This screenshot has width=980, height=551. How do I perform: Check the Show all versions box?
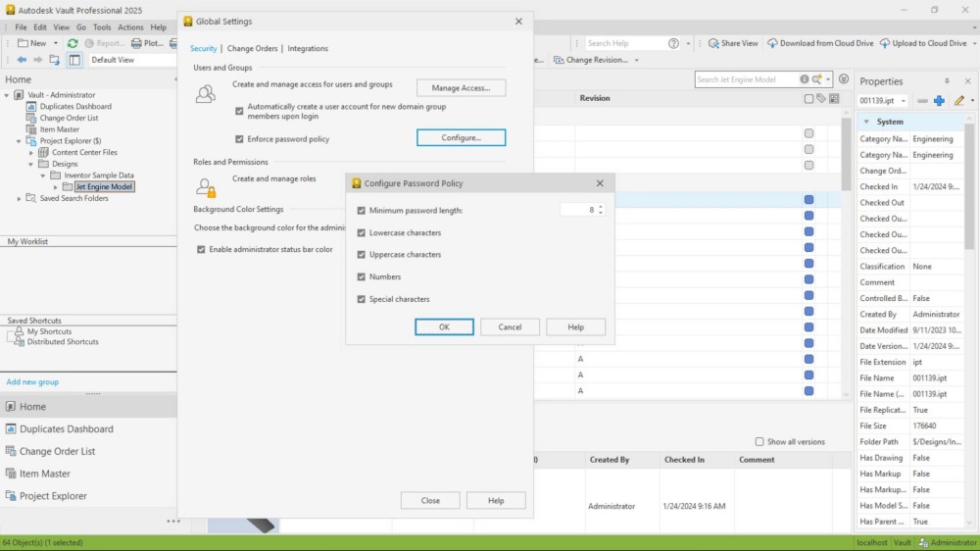coord(759,441)
